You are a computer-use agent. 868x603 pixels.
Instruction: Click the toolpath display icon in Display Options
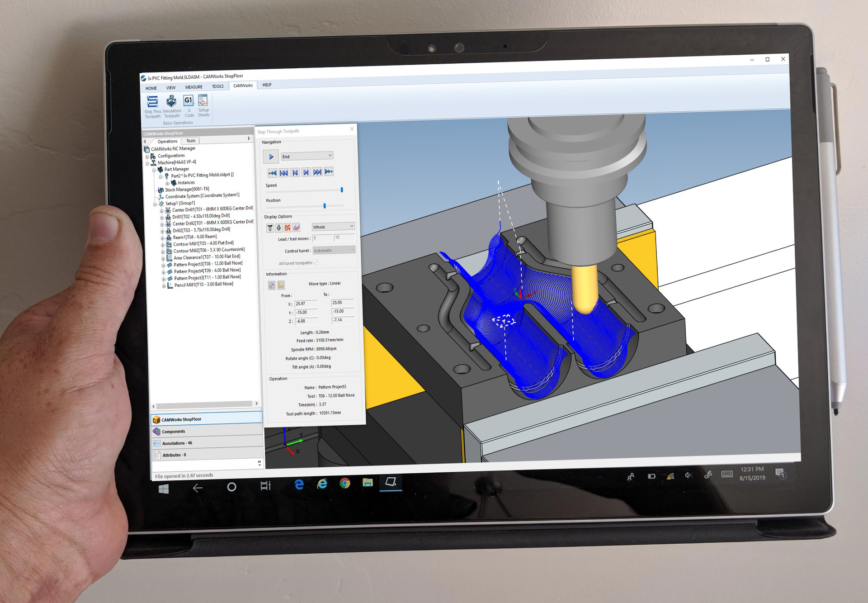288,228
